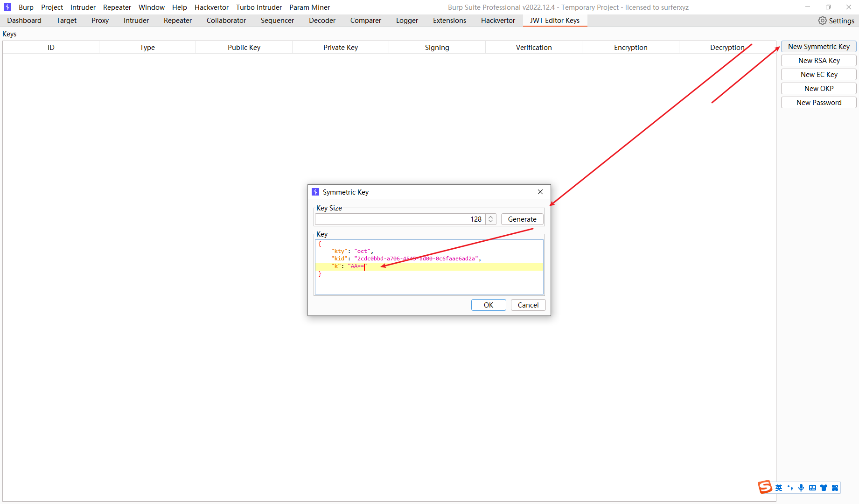Viewport: 859px width, 504px height.
Task: Open the Window menu
Action: 152,7
